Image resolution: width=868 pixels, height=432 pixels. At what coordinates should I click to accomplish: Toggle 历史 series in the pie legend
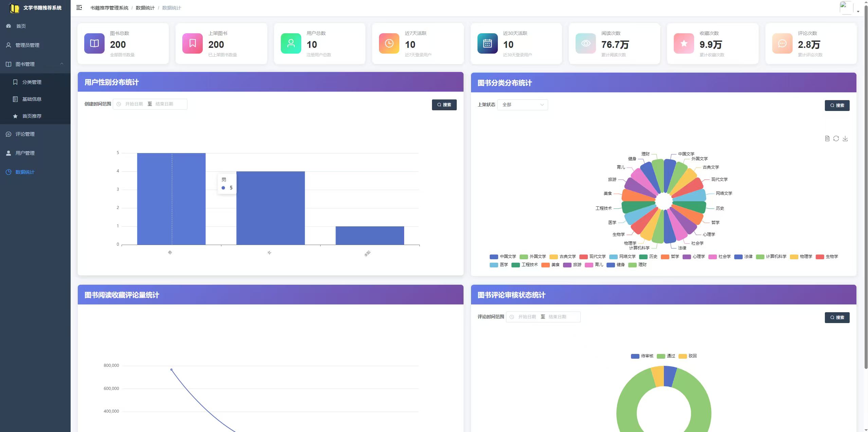click(x=648, y=257)
